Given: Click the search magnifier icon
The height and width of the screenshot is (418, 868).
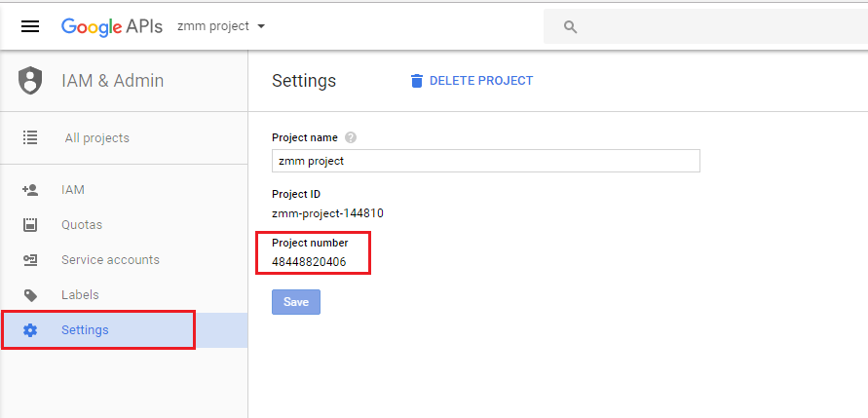Looking at the screenshot, I should pos(570,26).
